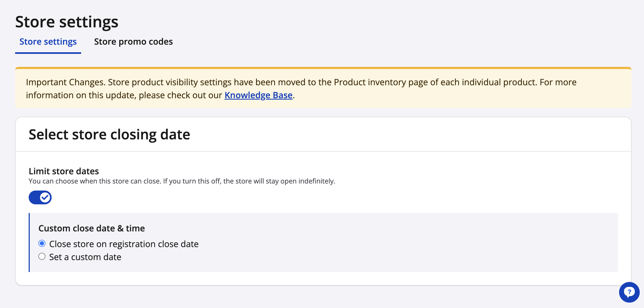Click the "Set a custom date" label text
The height and width of the screenshot is (308, 644).
[85, 257]
